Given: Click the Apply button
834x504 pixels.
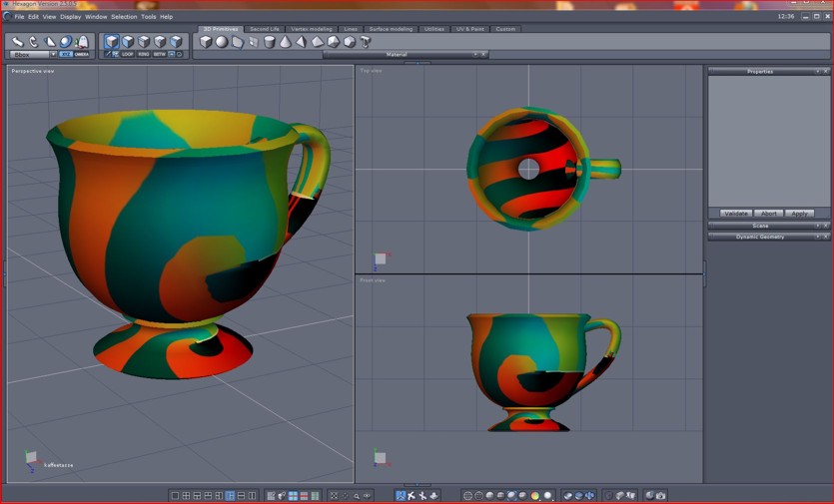Looking at the screenshot, I should coord(799,214).
